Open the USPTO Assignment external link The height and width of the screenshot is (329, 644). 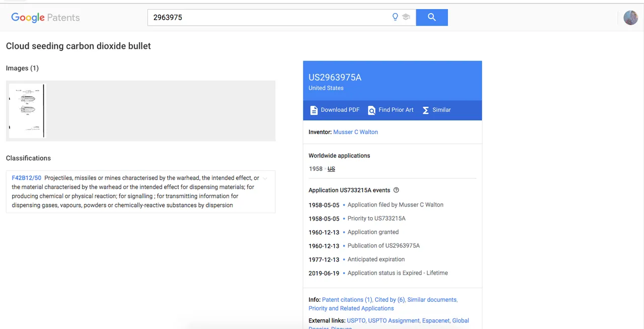click(x=393, y=320)
